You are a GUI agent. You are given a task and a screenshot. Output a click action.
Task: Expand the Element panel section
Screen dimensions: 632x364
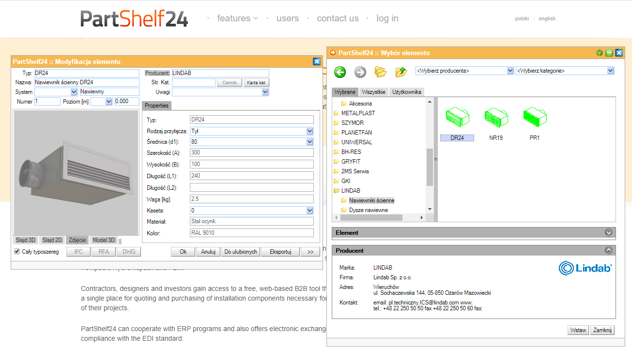609,232
